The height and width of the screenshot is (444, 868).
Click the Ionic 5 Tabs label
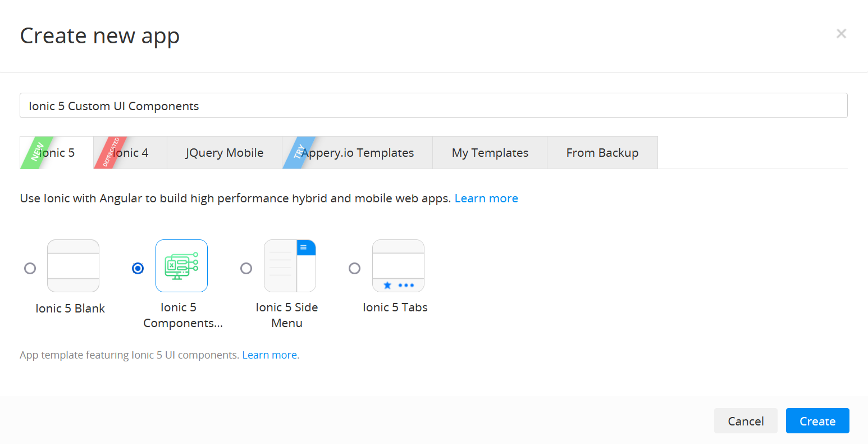pos(395,307)
